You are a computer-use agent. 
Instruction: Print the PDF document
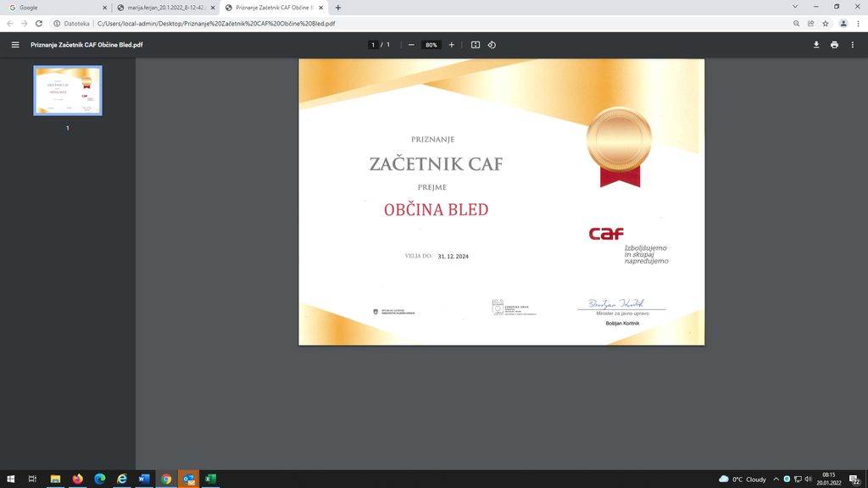point(834,45)
